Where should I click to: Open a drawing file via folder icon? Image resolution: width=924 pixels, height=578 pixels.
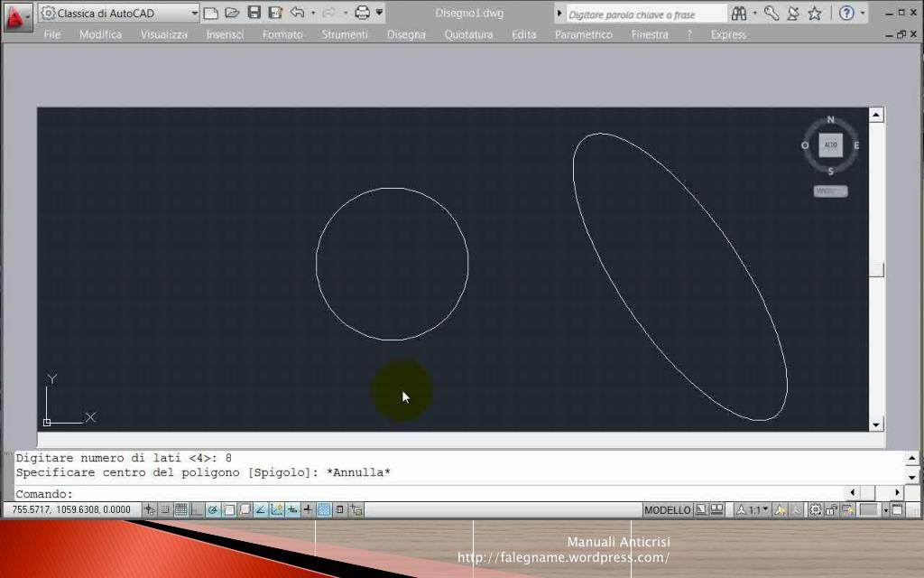(x=232, y=13)
